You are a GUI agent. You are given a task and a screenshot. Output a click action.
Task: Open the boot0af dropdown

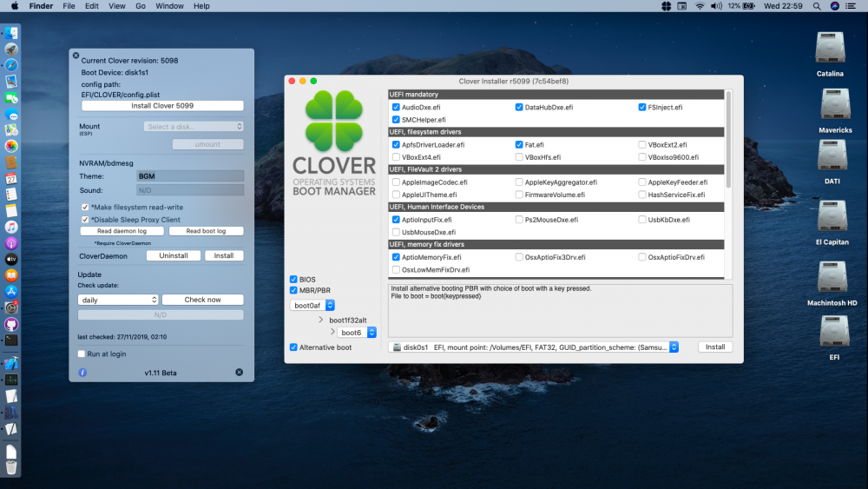(312, 305)
